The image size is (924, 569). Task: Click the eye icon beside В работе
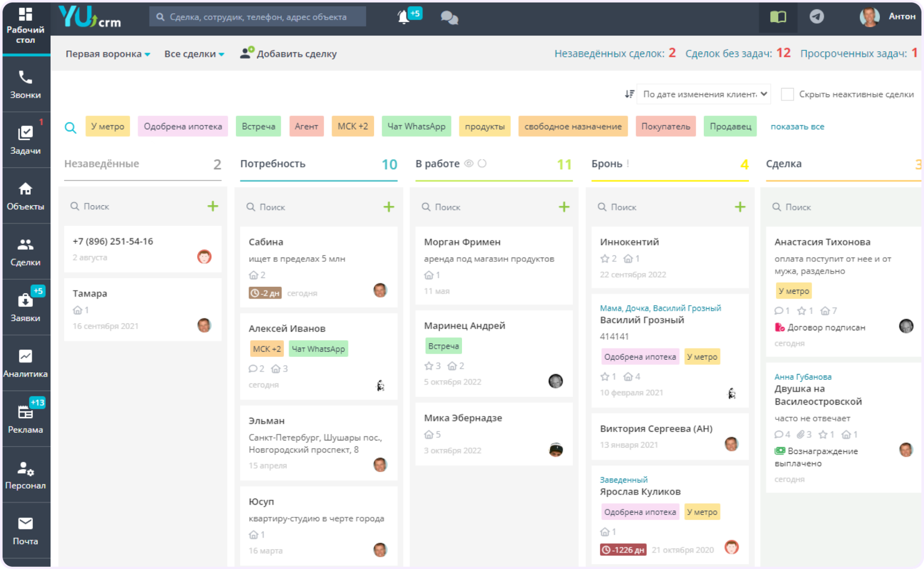pos(468,163)
